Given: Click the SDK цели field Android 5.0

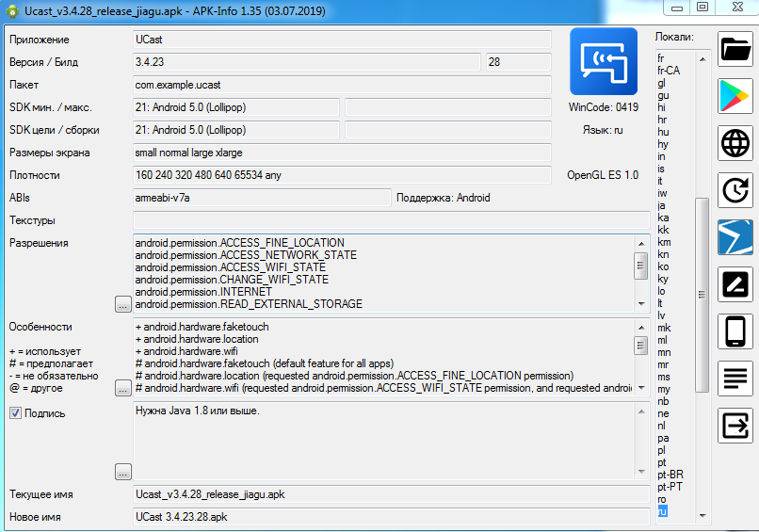Looking at the screenshot, I should coord(236,130).
